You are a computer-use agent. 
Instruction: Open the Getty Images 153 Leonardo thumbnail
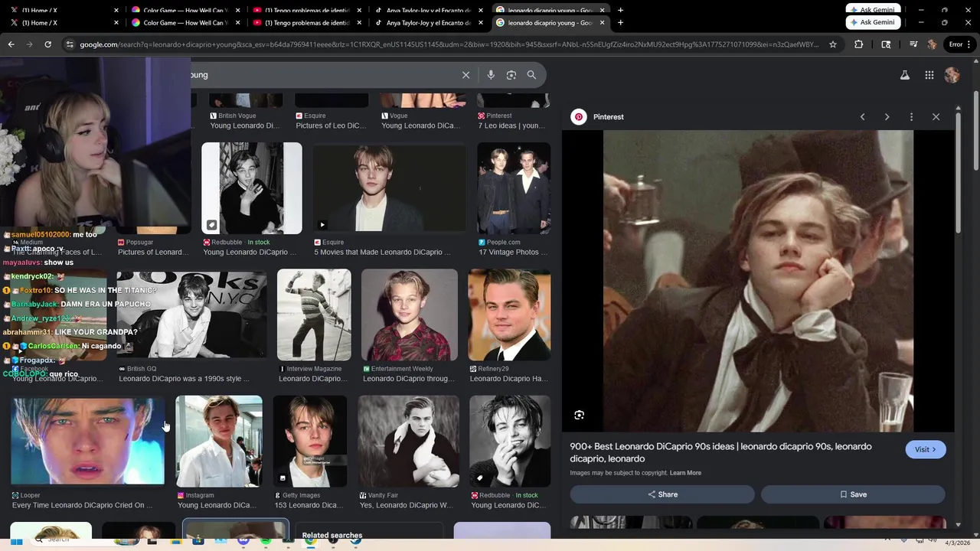click(x=310, y=441)
